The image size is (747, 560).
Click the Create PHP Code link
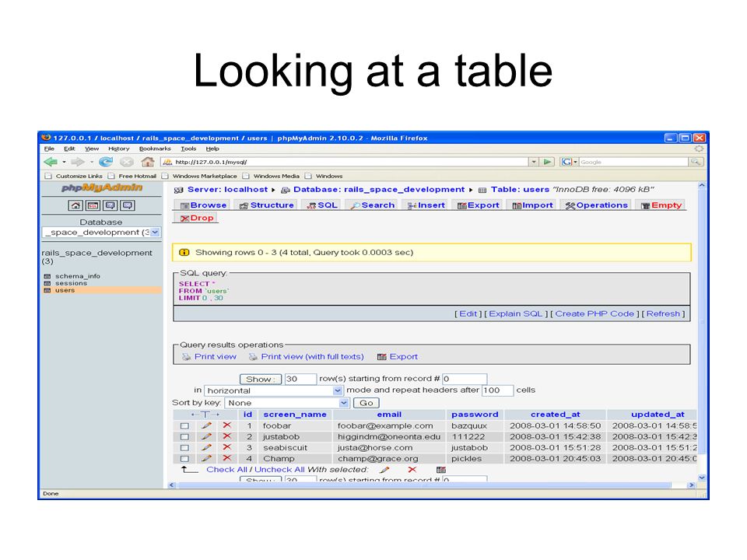(594, 313)
